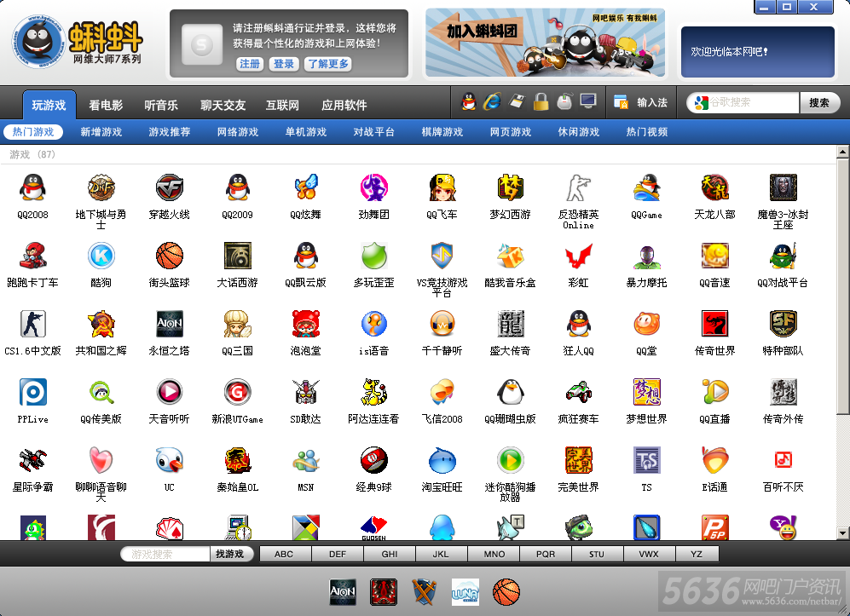Start 跑跑卡丁车 icon
The height and width of the screenshot is (616, 850).
tap(32, 256)
